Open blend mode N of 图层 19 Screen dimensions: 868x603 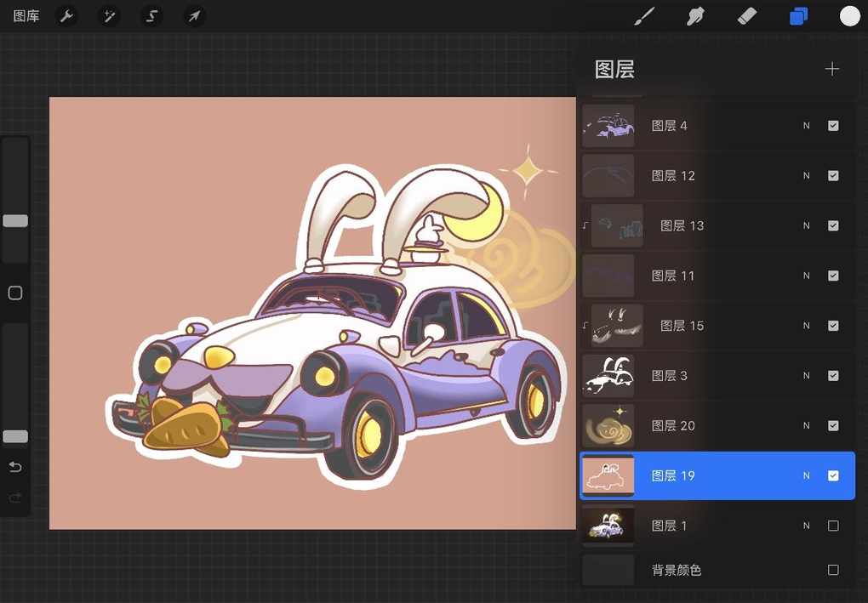[x=807, y=475]
